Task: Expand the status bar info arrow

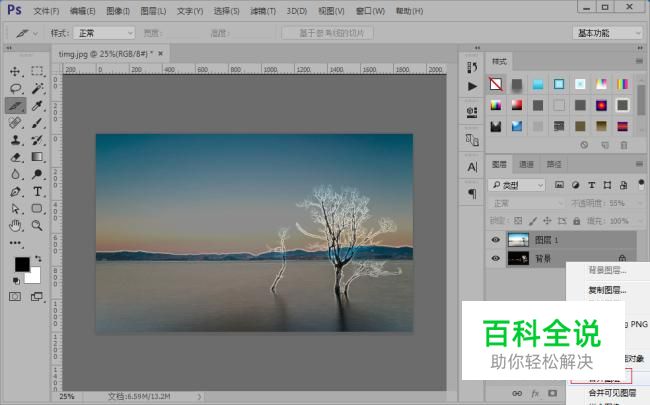Action: tap(199, 397)
